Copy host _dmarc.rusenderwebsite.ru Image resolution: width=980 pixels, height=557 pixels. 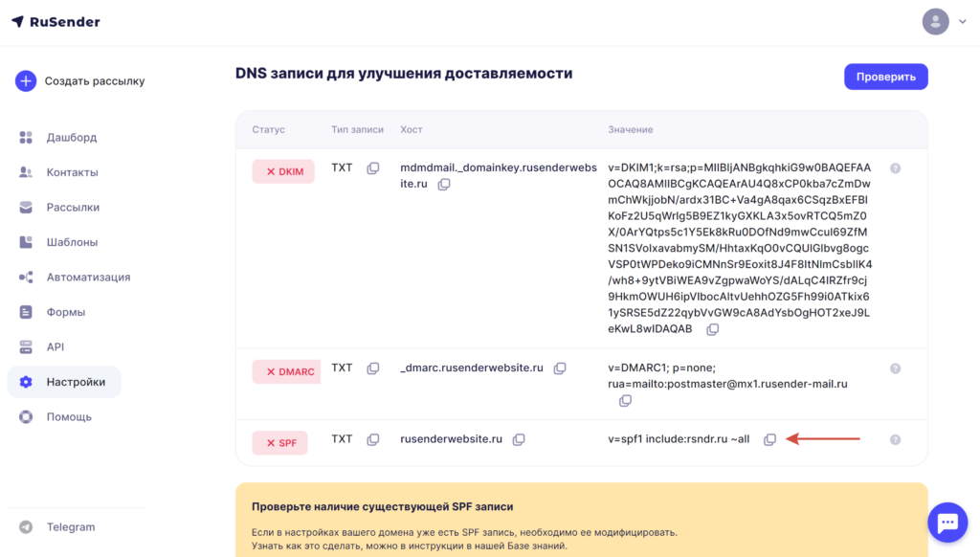(x=560, y=368)
